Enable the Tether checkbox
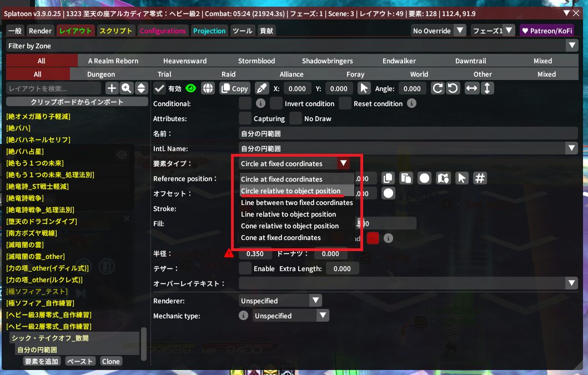The width and height of the screenshot is (588, 375). tap(245, 268)
